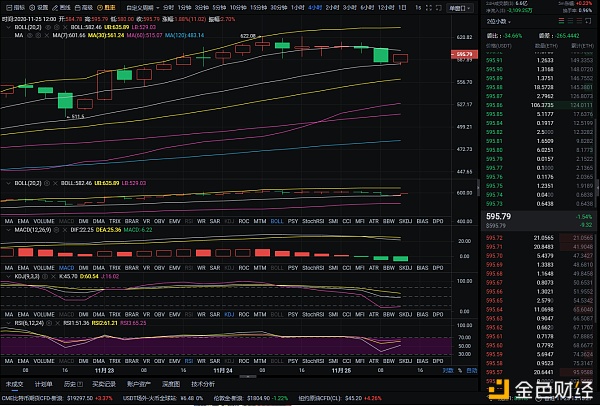Viewport: 600px width, 406px height.
Task: Collapse the RSI(6,12,24) panel chevron
Action: (x=8, y=323)
